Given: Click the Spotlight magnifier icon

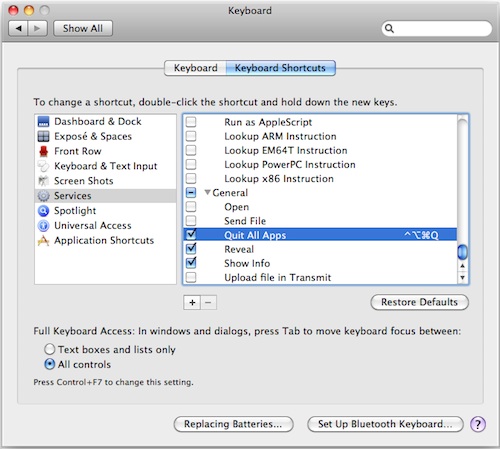Looking at the screenshot, I should [x=43, y=211].
